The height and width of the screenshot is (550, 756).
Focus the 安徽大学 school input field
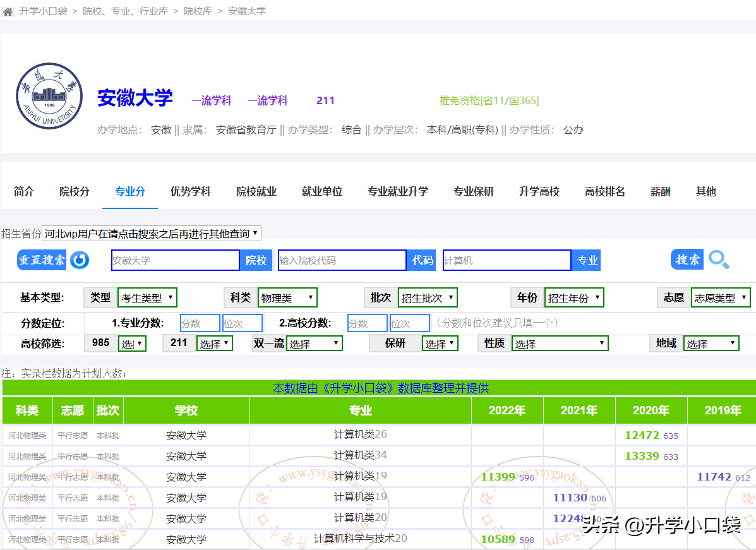(x=176, y=260)
